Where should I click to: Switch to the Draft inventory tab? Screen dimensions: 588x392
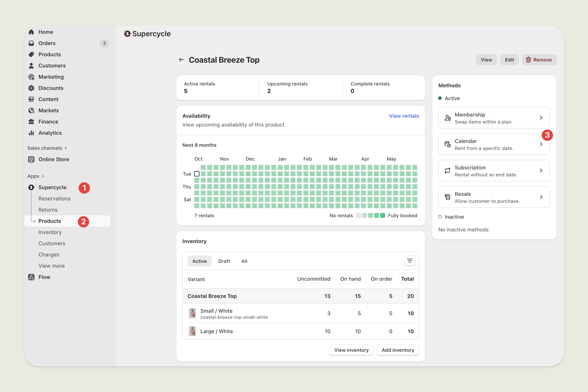[224, 261]
